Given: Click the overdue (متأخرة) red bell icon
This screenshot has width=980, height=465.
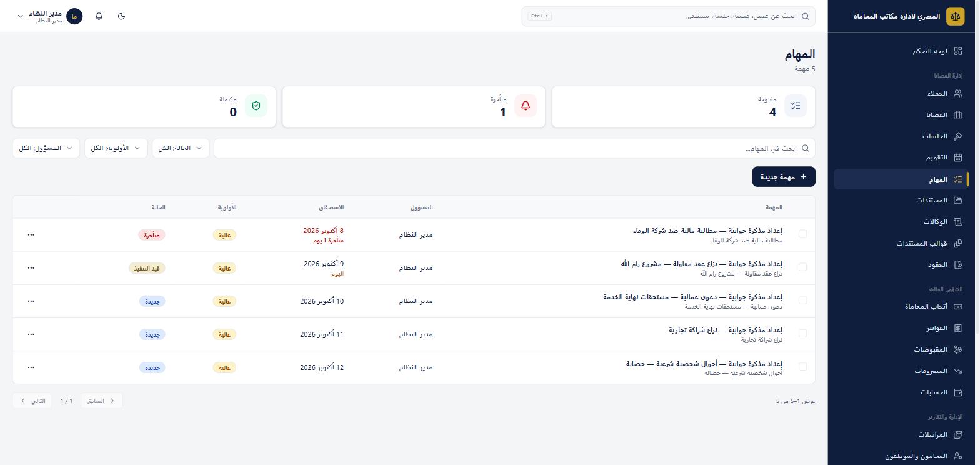Looking at the screenshot, I should coord(526,106).
